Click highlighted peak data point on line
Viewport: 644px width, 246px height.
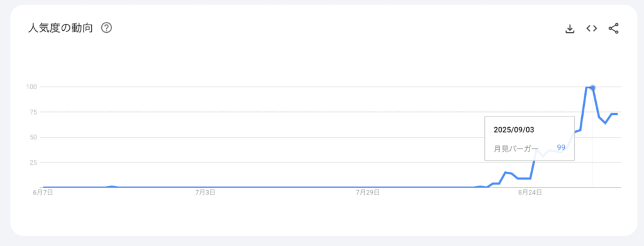pos(592,87)
